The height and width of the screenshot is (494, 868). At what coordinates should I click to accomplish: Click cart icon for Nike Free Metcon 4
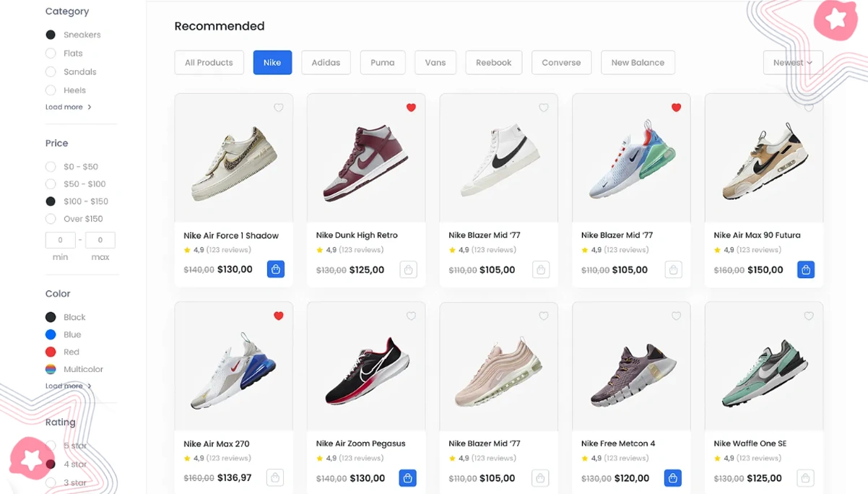673,478
